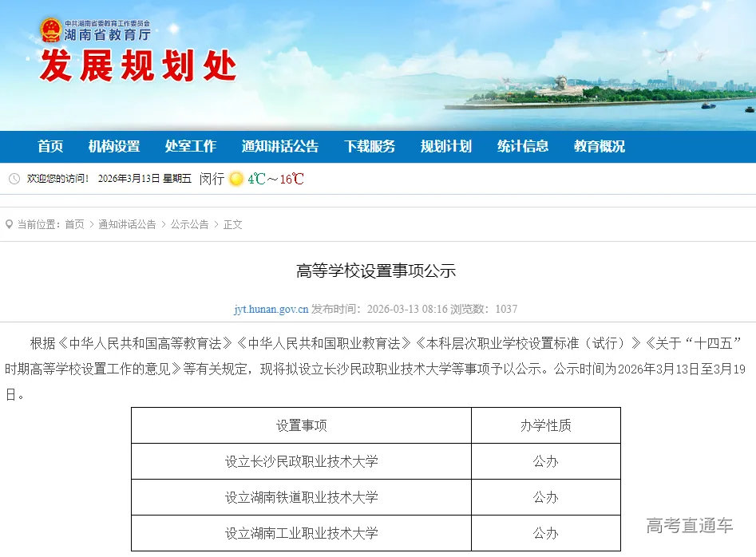Click the sun weather icon in the info bar

[236, 179]
